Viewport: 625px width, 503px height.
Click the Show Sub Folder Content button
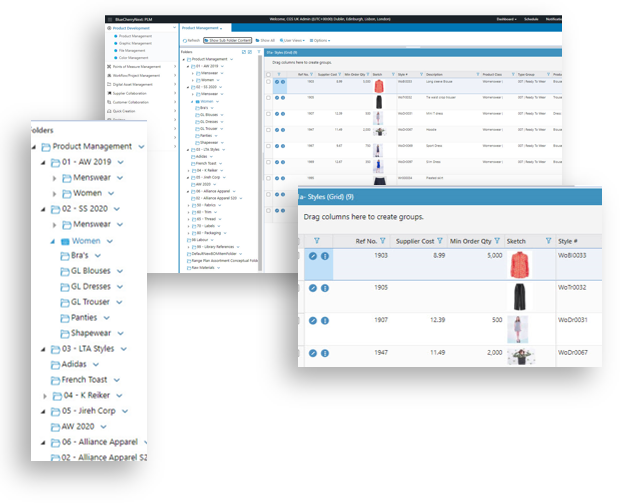pyautogui.click(x=228, y=39)
